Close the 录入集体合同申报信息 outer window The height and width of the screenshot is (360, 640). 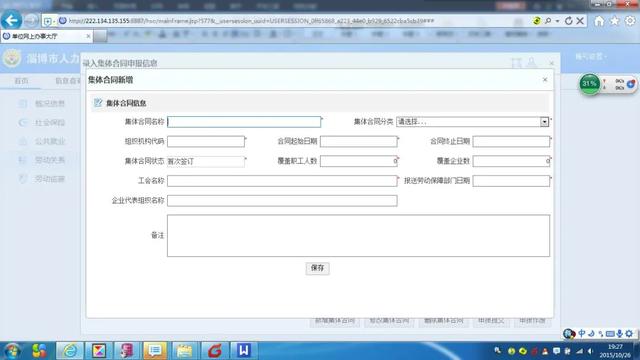[x=551, y=63]
